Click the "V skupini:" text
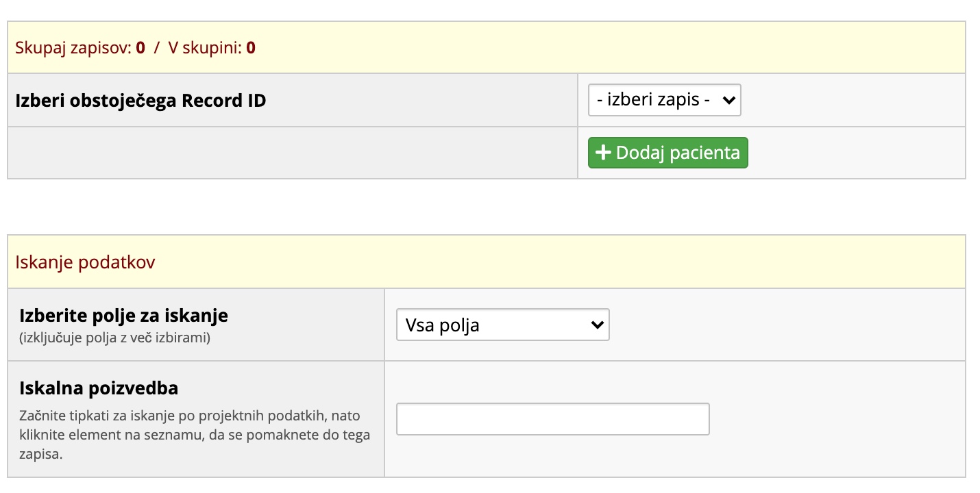Viewport: 980px width, 493px height. coord(205,48)
